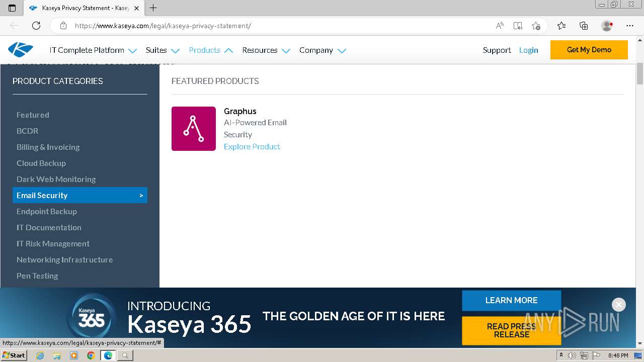Open media player taskbar icon
This screenshot has height=362, width=644.
click(74, 355)
